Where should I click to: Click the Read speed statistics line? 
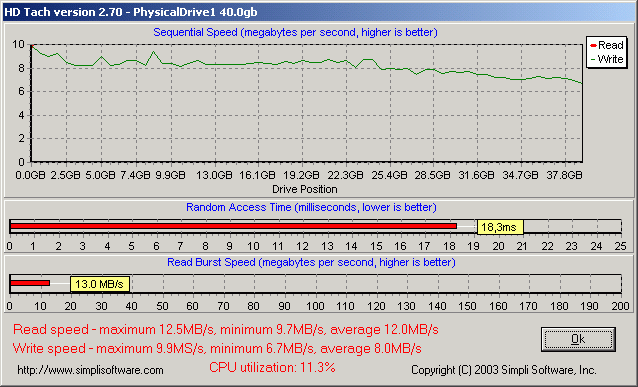click(x=225, y=329)
